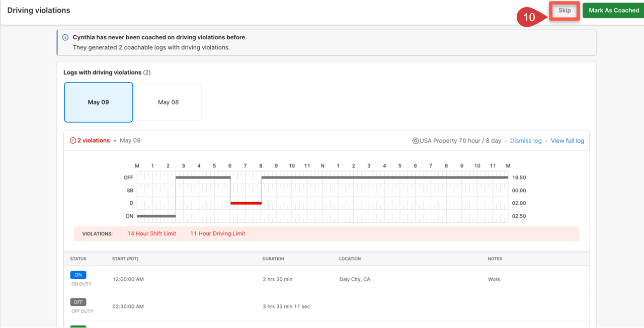Click 11 Hour Driving Limit violation
644x328 pixels.
point(218,233)
